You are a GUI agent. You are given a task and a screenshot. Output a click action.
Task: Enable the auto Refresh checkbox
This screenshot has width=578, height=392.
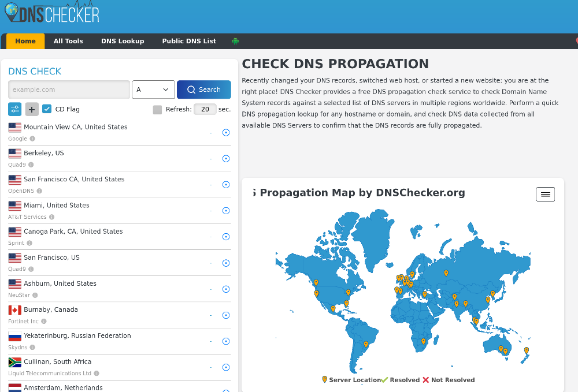pyautogui.click(x=157, y=109)
